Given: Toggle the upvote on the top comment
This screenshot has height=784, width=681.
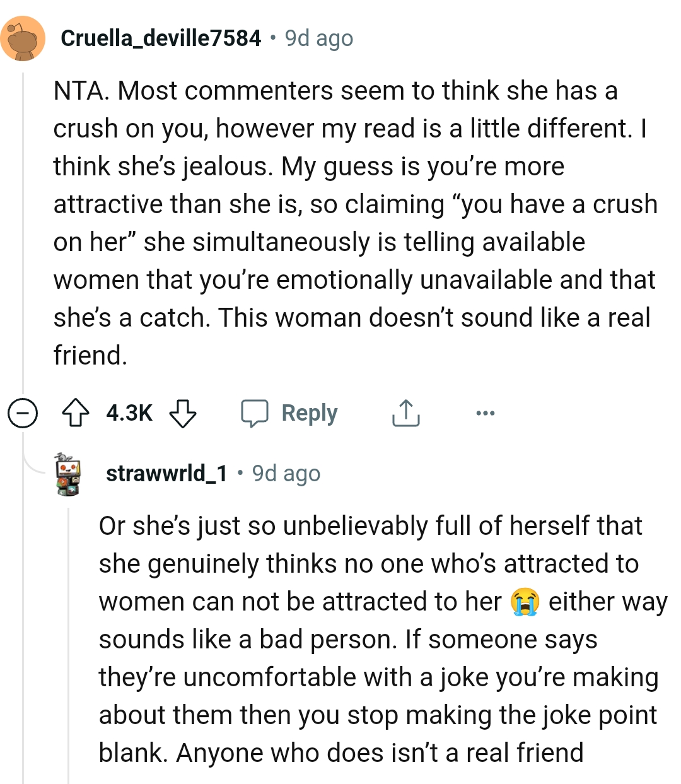Looking at the screenshot, I should click(x=75, y=414).
